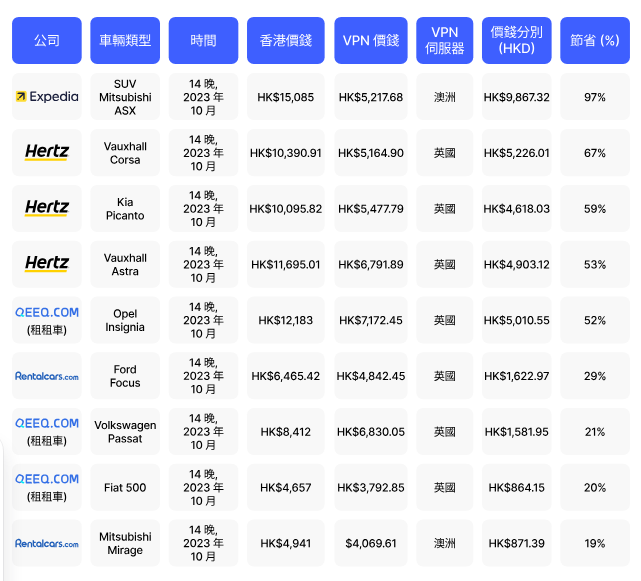The image size is (641, 581).
Task: Click the Expedia logo
Action: (47, 97)
